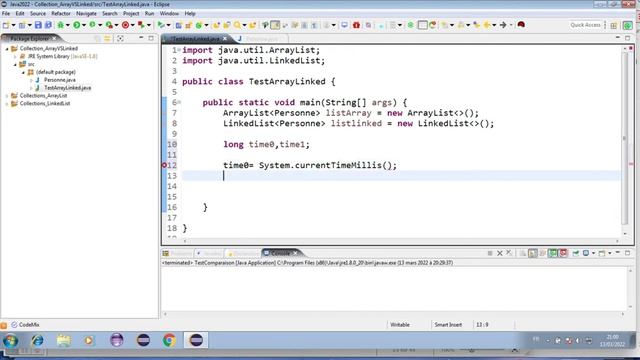Viewport: 640px width, 360px height.
Task: Open the Run button dropdown arrow
Action: tap(84, 25)
